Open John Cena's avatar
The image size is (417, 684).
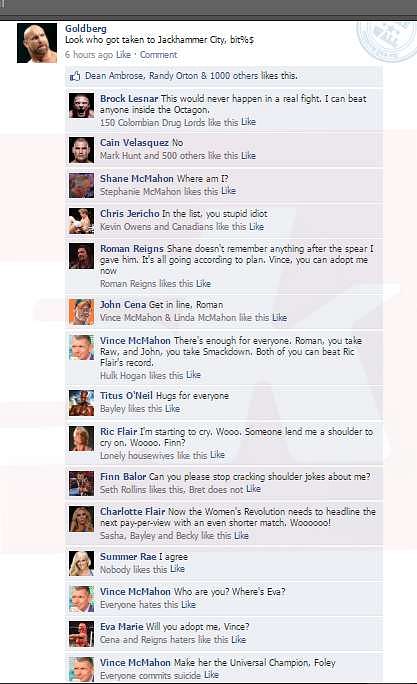(x=81, y=312)
